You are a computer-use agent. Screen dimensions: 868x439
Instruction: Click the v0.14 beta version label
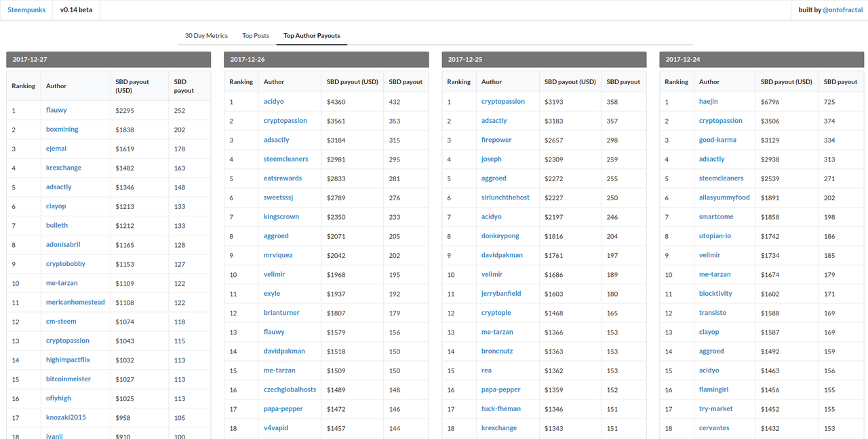(77, 10)
